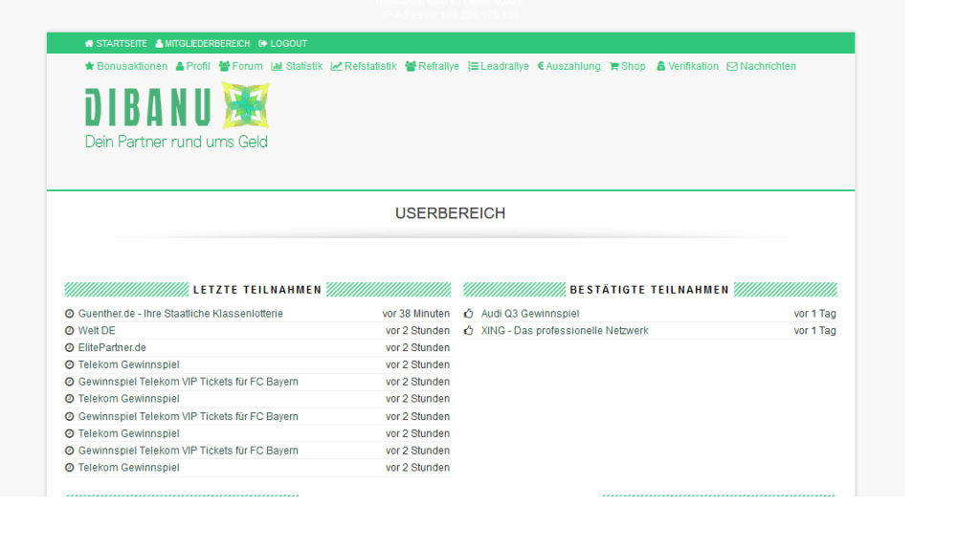The image size is (980, 551).
Task: Click 'vor 1 Tag' in the XING row
Action: pos(815,330)
